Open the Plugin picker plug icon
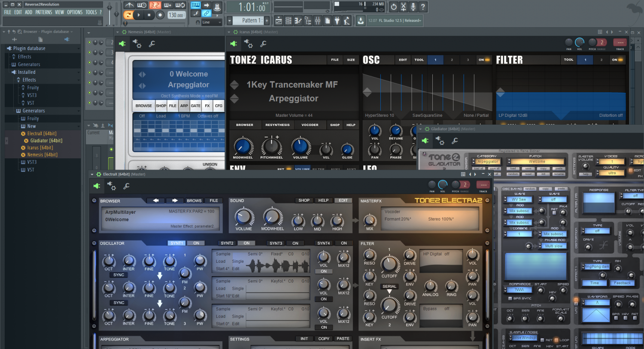644x349 pixels. click(337, 20)
